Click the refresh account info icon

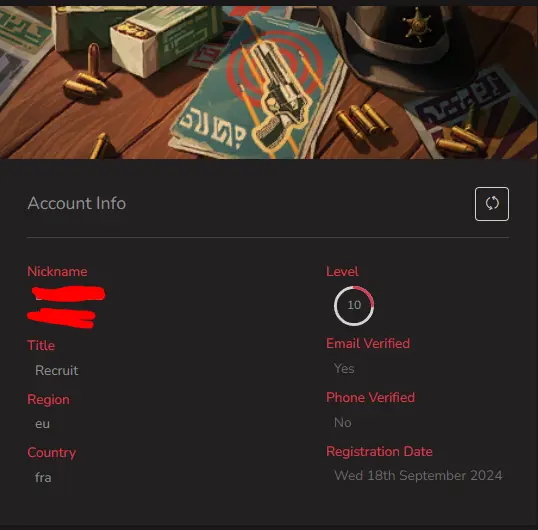[x=492, y=204]
